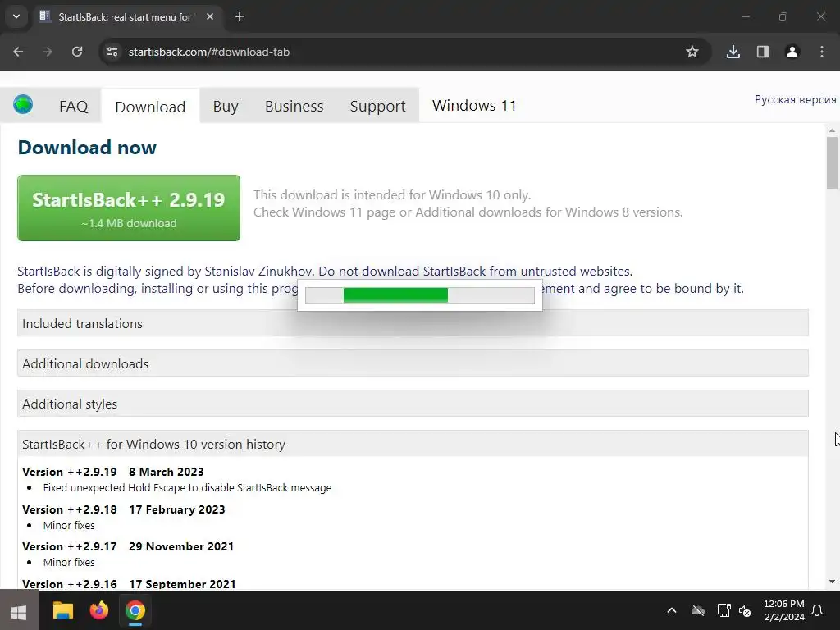
Task: Open the license agreement link
Action: click(558, 289)
